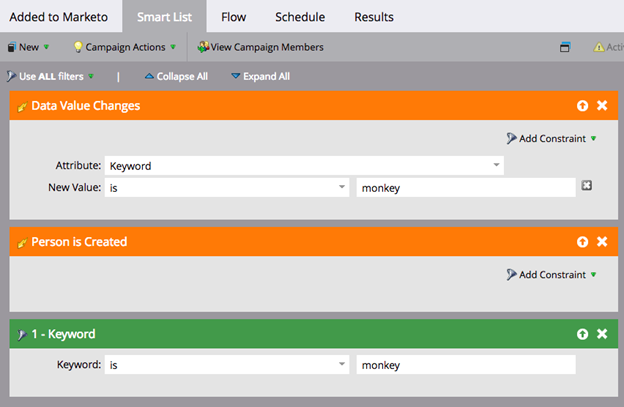This screenshot has width=624, height=407.
Task: Close the Data Value Changes trigger
Action: (602, 105)
